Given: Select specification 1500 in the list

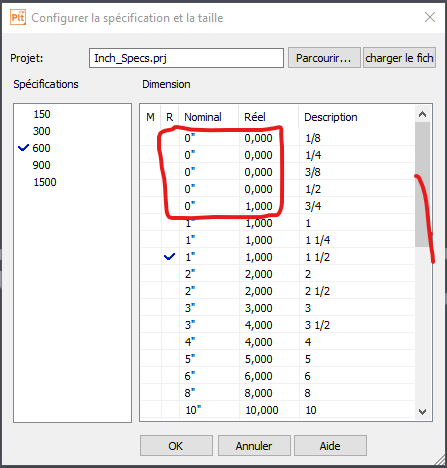Looking at the screenshot, I should (x=45, y=182).
